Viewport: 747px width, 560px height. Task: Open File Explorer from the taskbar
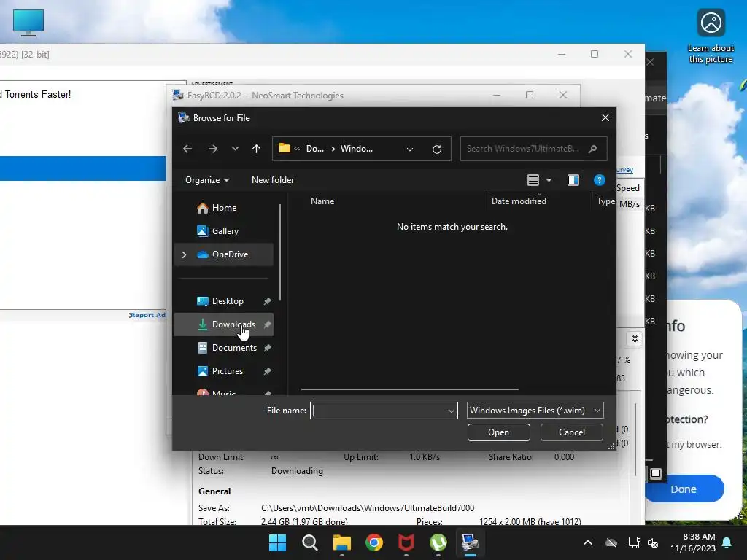point(342,542)
